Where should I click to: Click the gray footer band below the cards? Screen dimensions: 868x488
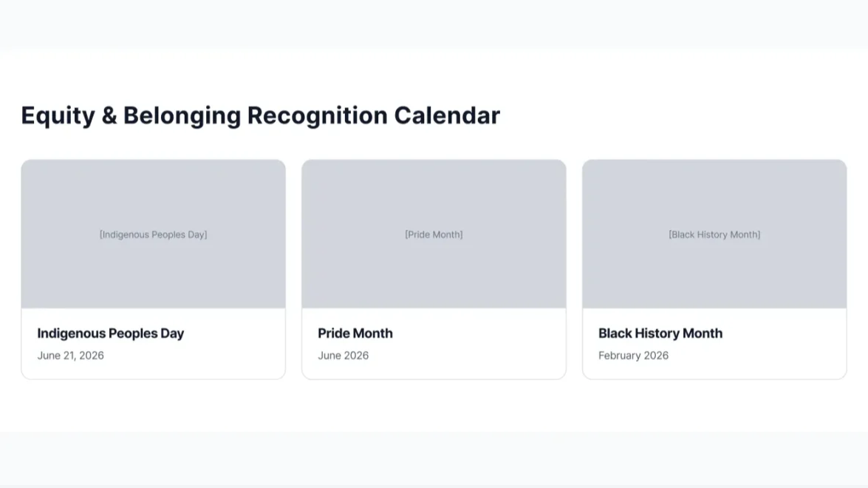[434, 458]
